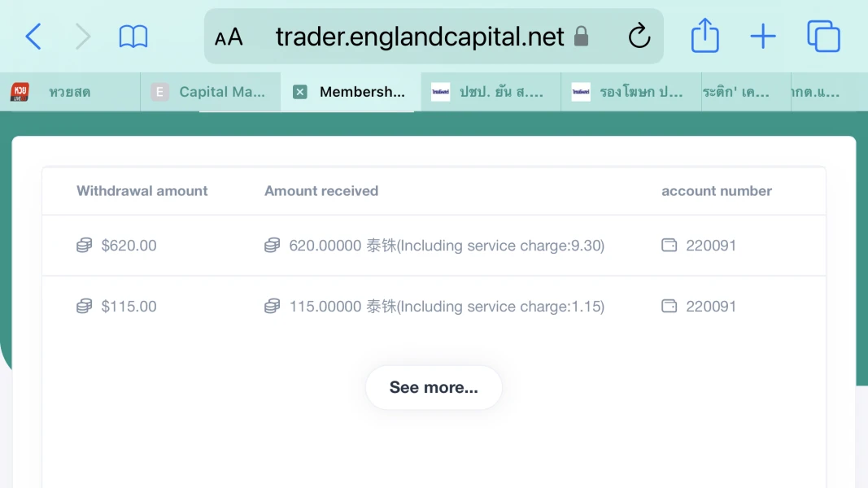The height and width of the screenshot is (488, 868).
Task: Tap the lock icon in address bar
Action: [x=581, y=37]
